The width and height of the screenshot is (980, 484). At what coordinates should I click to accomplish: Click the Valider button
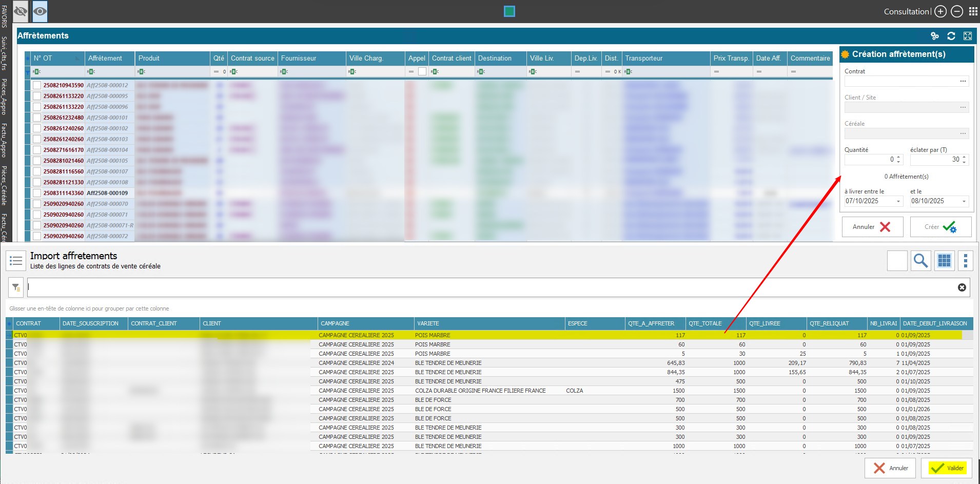tap(947, 468)
